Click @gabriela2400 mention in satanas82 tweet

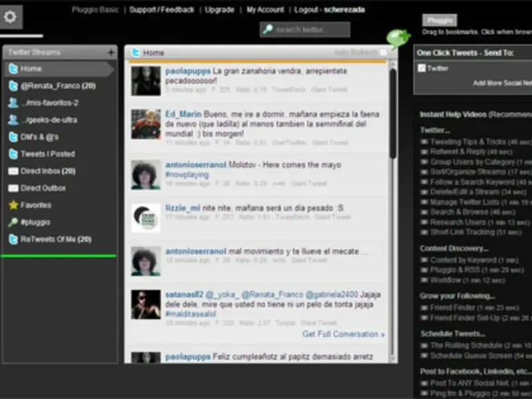pyautogui.click(x=332, y=295)
